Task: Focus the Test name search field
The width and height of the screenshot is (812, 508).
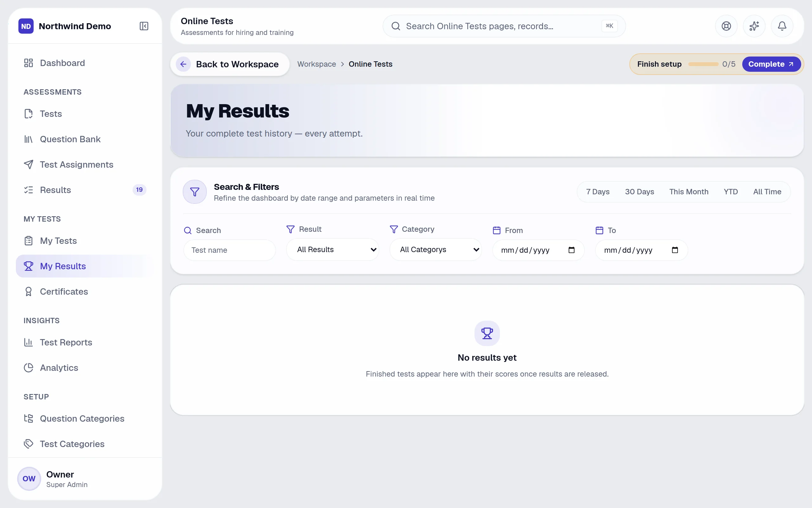Action: click(230, 250)
